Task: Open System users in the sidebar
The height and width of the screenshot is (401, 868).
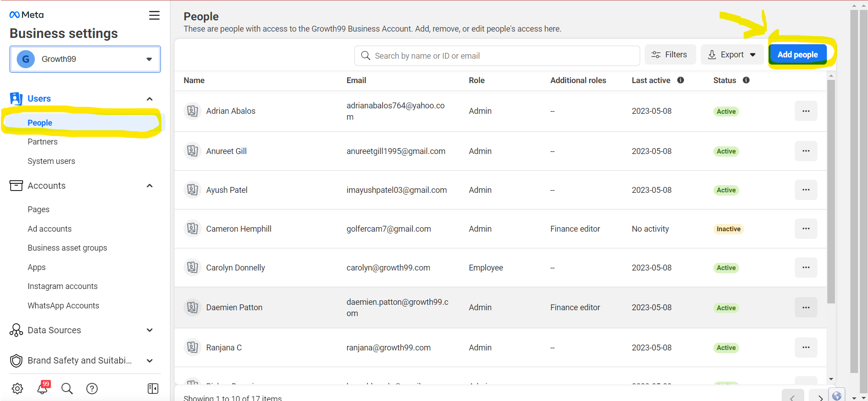Action: click(x=51, y=161)
